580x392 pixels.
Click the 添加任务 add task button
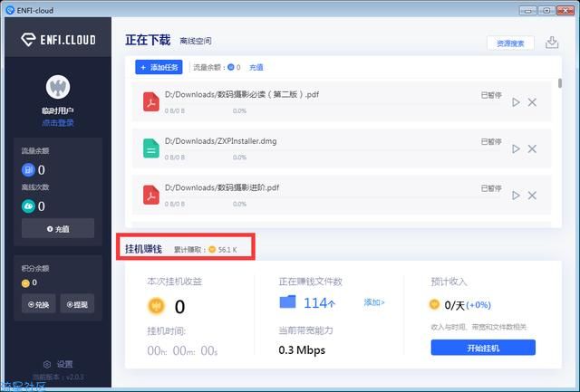159,67
